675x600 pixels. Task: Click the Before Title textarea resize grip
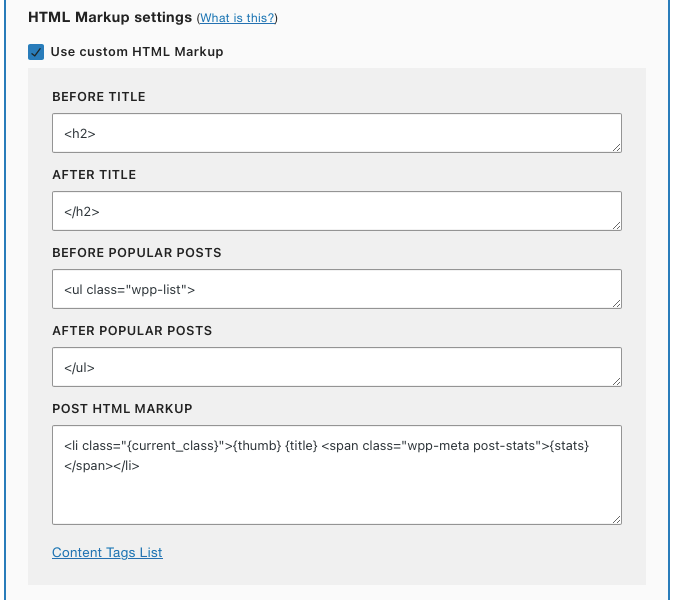[x=616, y=148]
